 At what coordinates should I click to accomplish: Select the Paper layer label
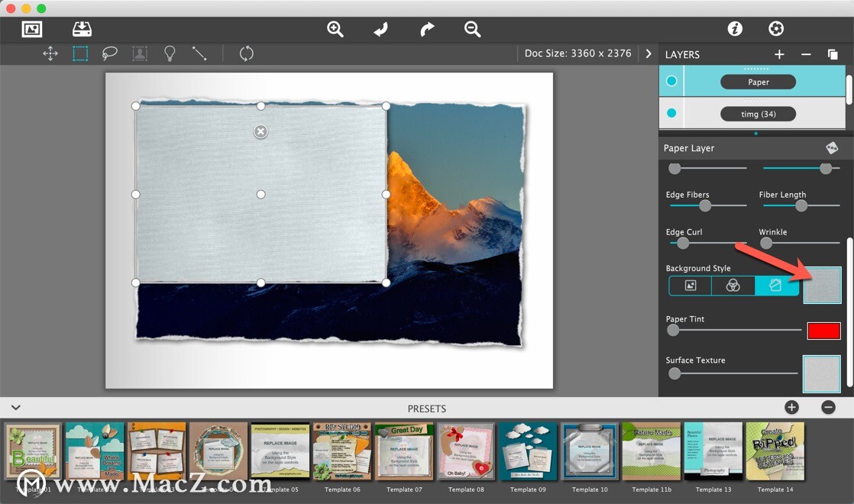(x=759, y=82)
